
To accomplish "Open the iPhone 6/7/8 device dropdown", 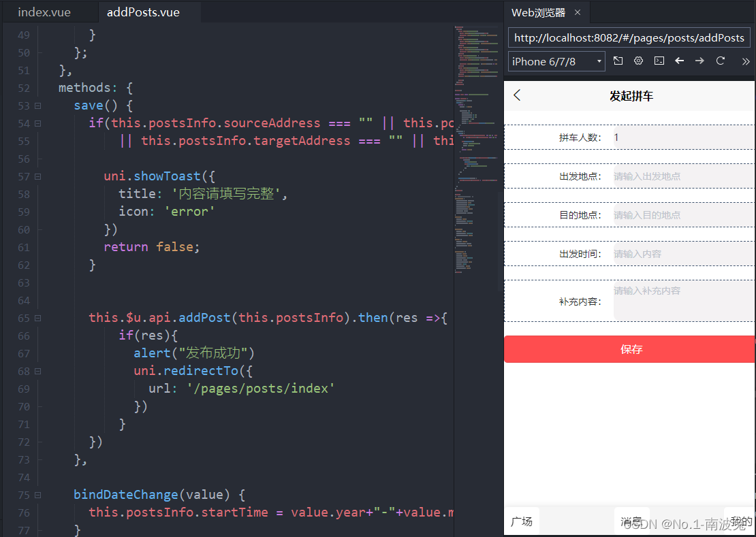I will tap(557, 61).
